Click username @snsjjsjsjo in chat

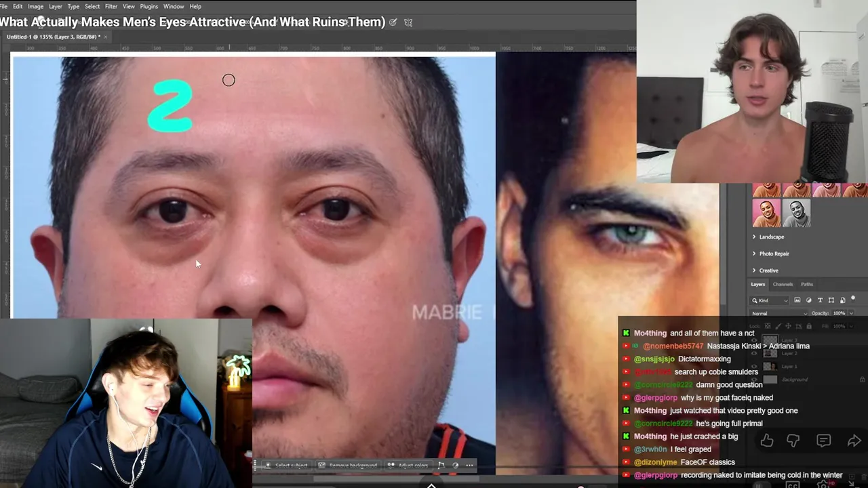(x=654, y=359)
